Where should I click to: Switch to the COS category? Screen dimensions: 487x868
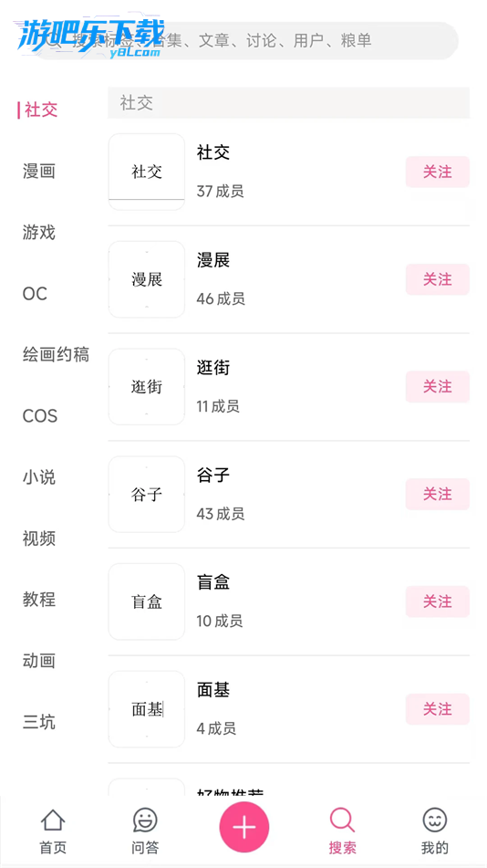[x=40, y=415]
